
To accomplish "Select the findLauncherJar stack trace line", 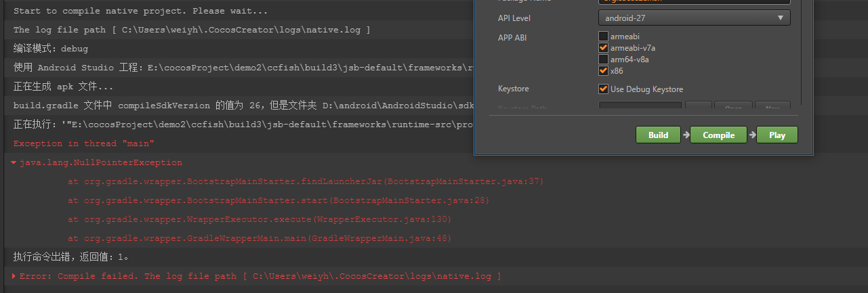I will tap(306, 181).
